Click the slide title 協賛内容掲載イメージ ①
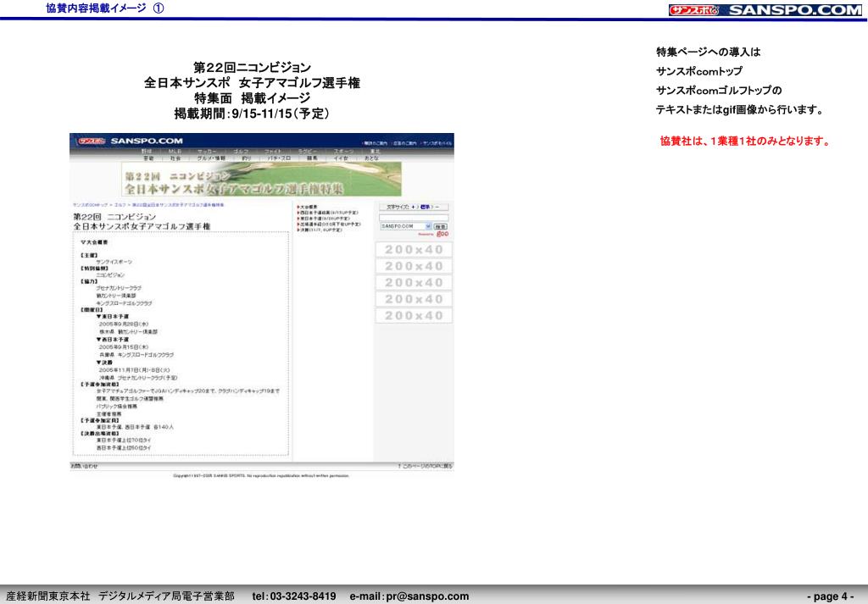The width and height of the screenshot is (868, 604). (105, 8)
